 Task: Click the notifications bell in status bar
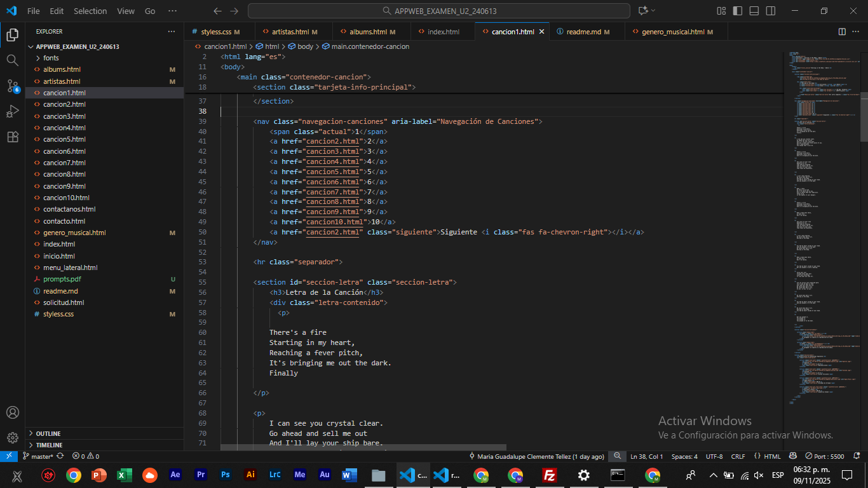857,456
